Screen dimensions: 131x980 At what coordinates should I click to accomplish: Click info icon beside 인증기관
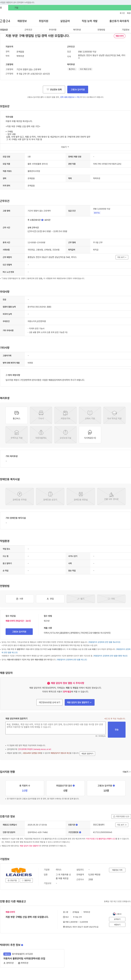tap(77, 825)
